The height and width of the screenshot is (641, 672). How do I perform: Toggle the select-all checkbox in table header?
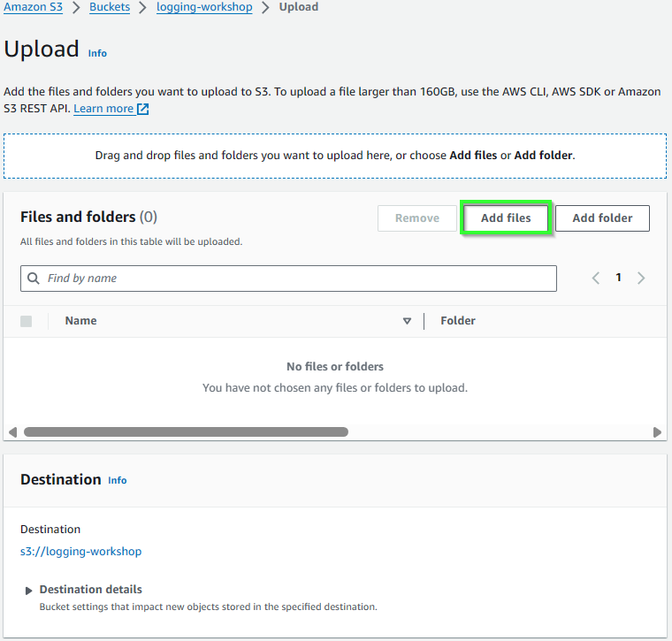(x=27, y=321)
